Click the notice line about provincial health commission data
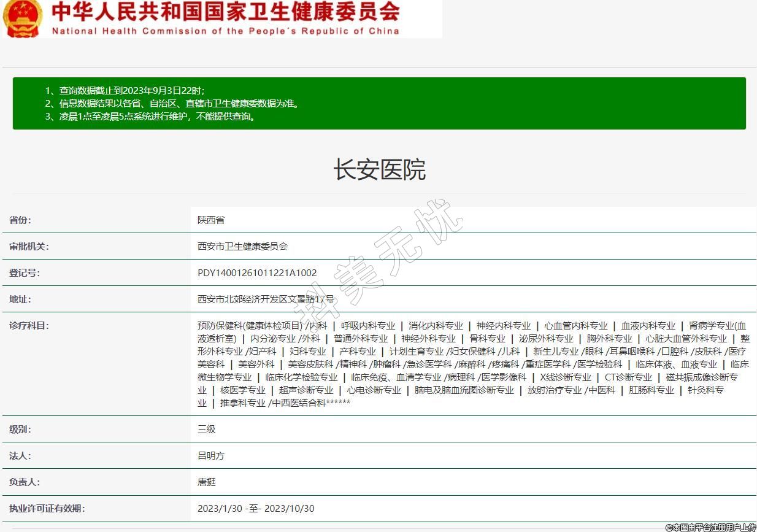 point(172,103)
